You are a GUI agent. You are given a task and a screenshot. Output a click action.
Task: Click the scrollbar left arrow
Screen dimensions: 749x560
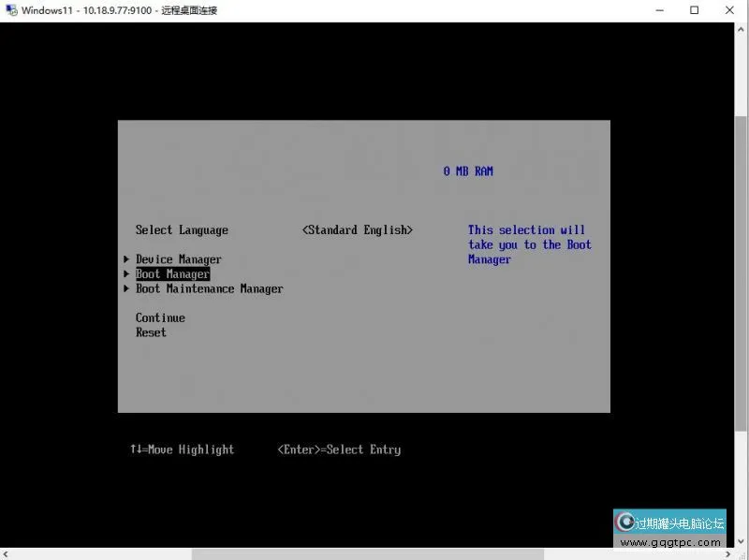pos(6,553)
